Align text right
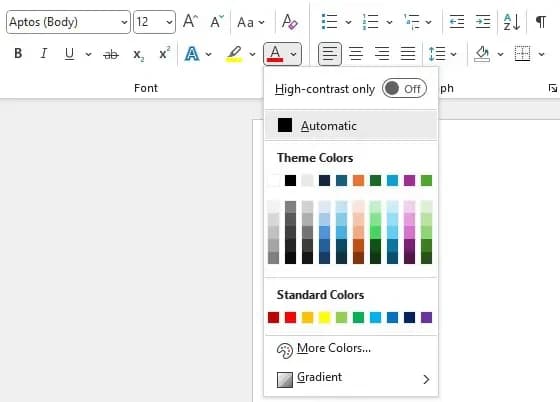The height and width of the screenshot is (402, 560). point(382,54)
